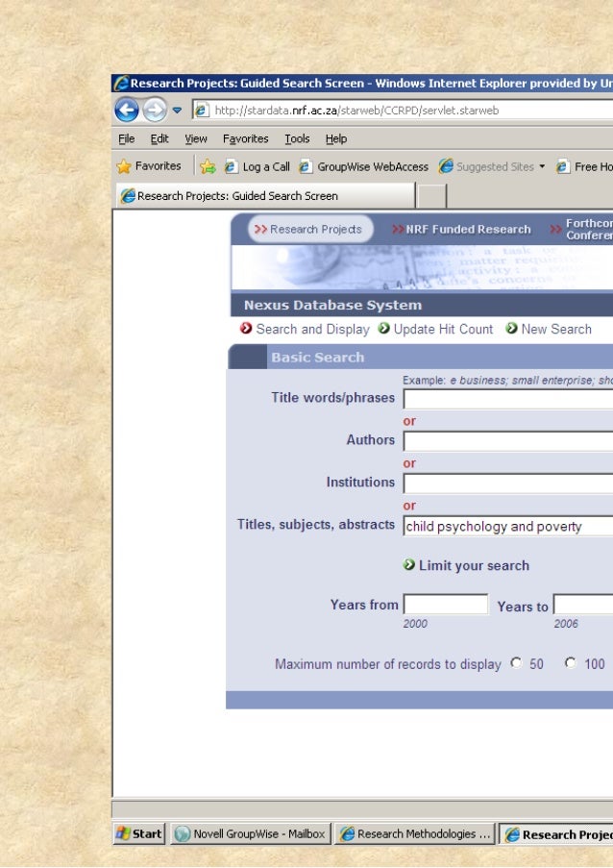This screenshot has width=613, height=868.
Task: Select 100 maximum records radio button
Action: 571,662
